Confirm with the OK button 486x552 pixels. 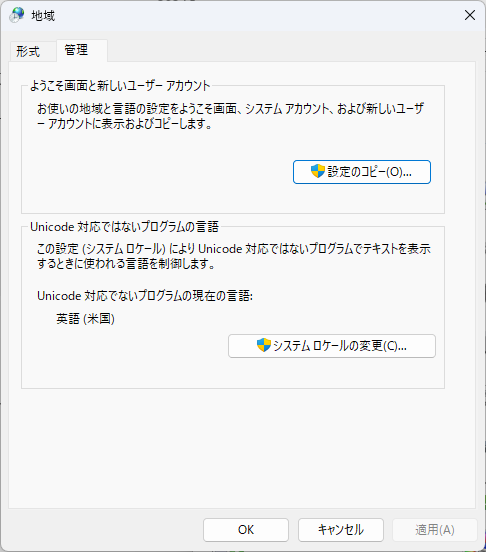246,530
